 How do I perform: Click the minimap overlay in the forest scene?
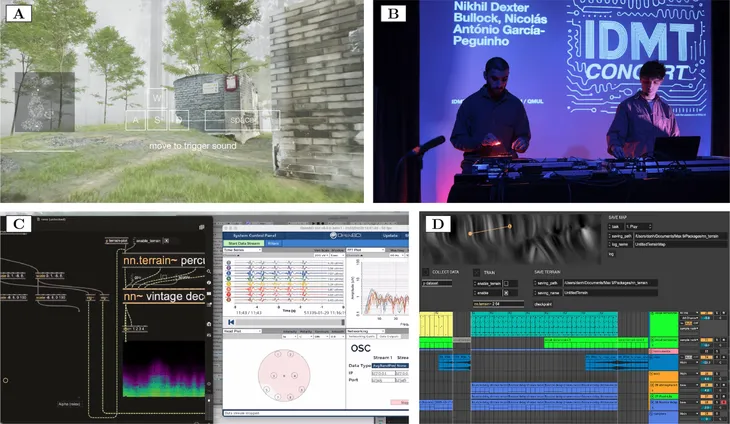click(x=43, y=103)
